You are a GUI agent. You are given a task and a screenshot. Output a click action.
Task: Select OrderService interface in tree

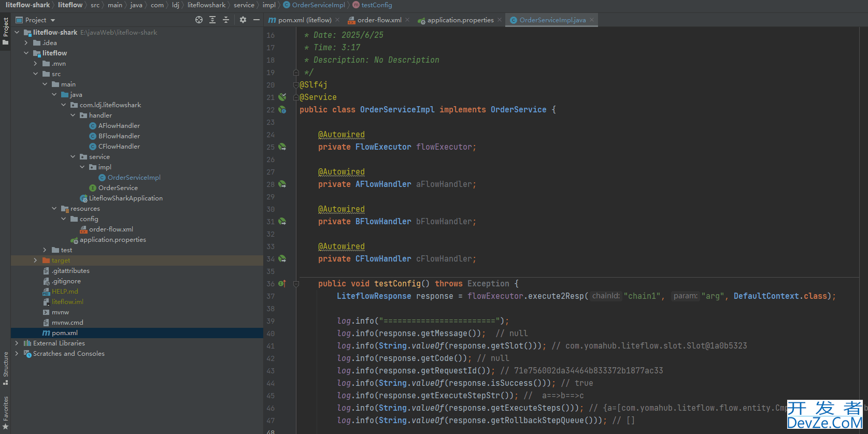(x=118, y=187)
